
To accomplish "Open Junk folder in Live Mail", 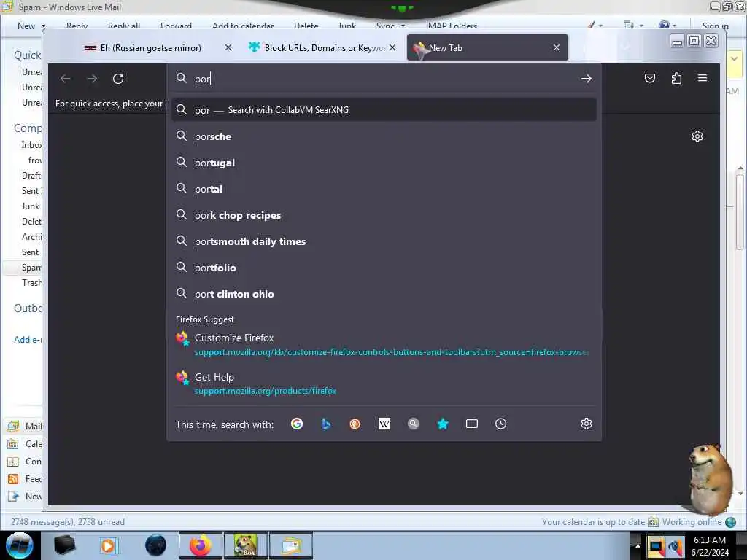I will click(x=31, y=206).
